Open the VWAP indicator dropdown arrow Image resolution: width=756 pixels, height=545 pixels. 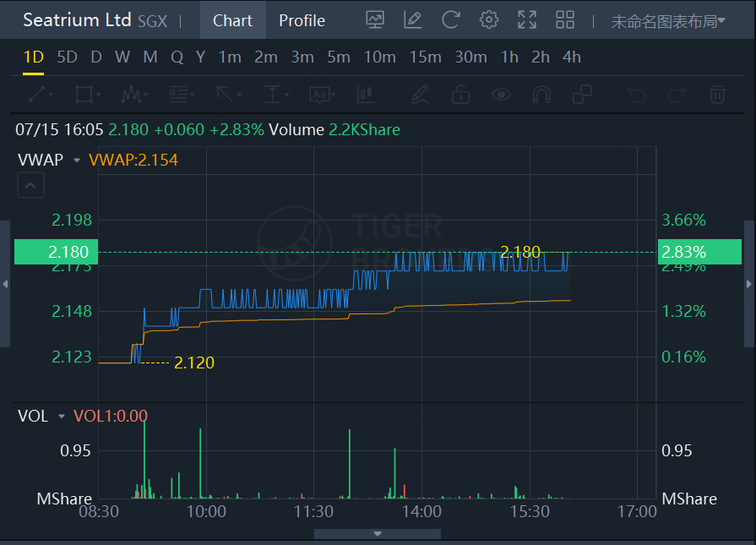pyautogui.click(x=77, y=161)
